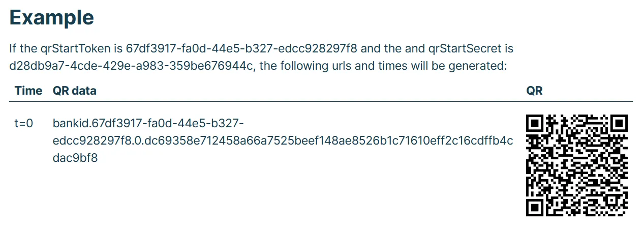This screenshot has width=644, height=225.
Task: Click the "QR data" column header
Action: point(74,91)
